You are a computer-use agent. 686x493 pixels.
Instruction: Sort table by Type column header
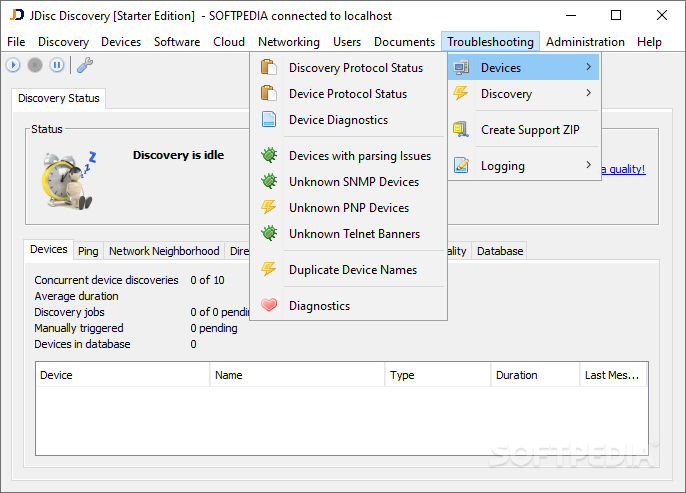point(438,375)
